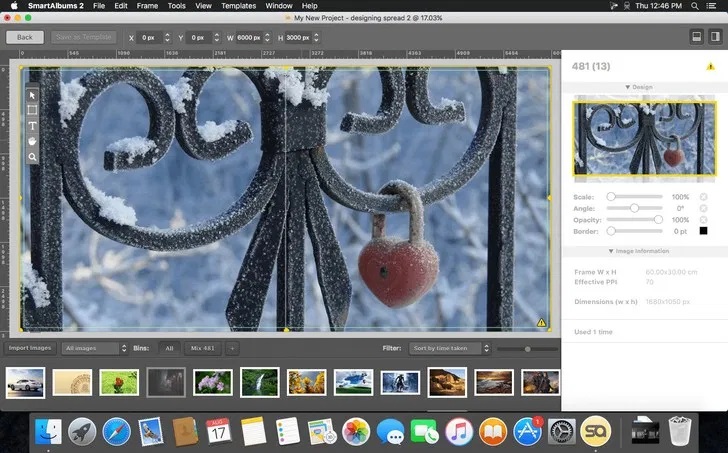Select the Zoom magnifier tool
Image resolution: width=728 pixels, height=453 pixels.
click(x=32, y=157)
